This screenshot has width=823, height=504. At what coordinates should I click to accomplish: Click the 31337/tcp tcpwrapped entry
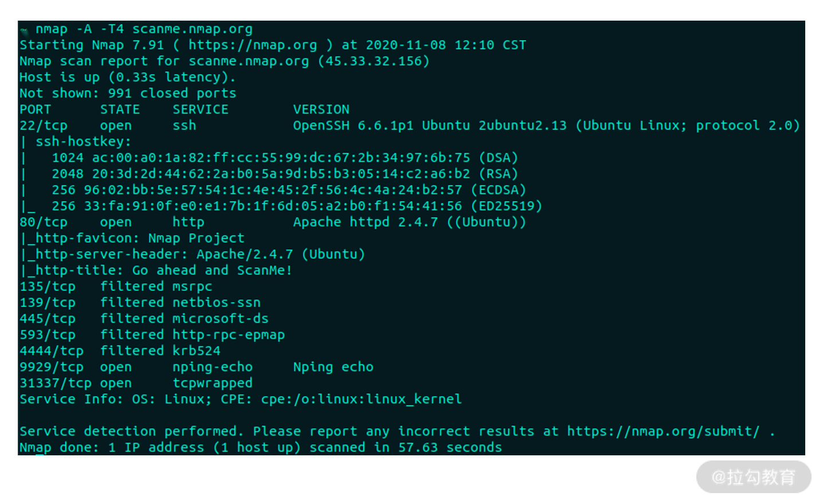(x=136, y=383)
